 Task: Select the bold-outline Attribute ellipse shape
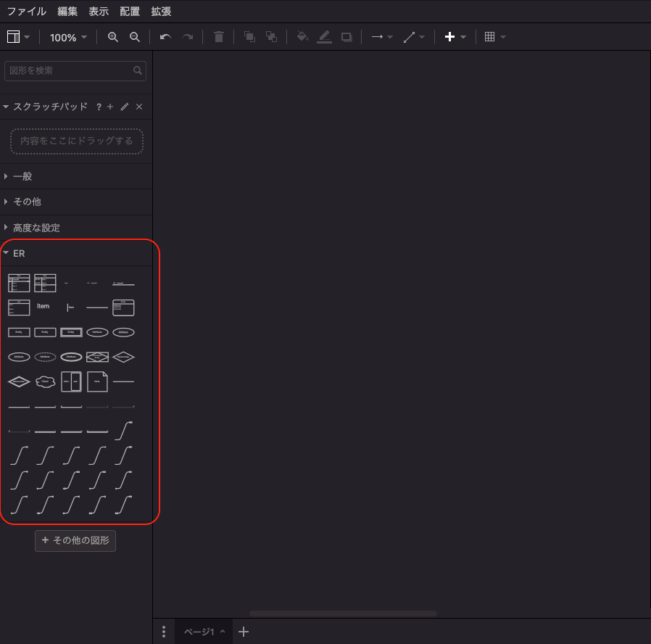(x=71, y=357)
